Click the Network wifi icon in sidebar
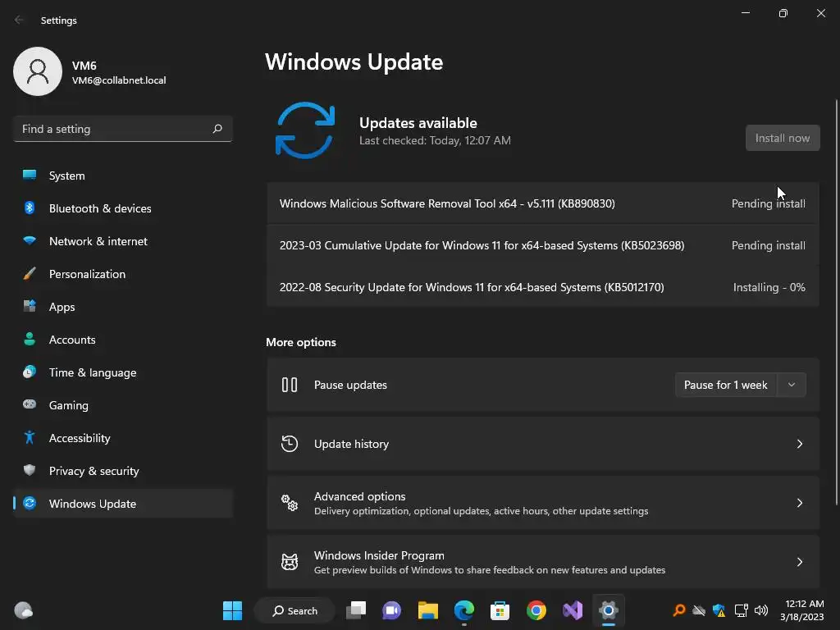Viewport: 840px width, 630px height. (x=30, y=241)
